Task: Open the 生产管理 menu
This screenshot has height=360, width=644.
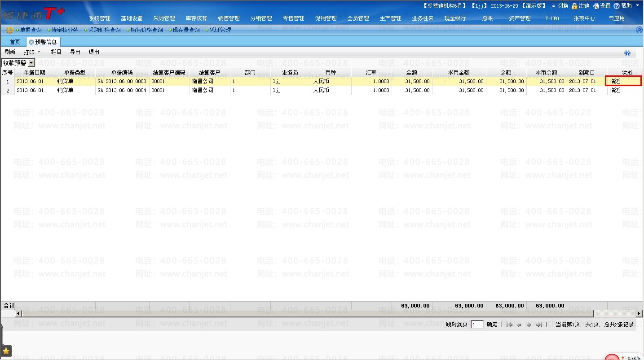Action: click(390, 18)
